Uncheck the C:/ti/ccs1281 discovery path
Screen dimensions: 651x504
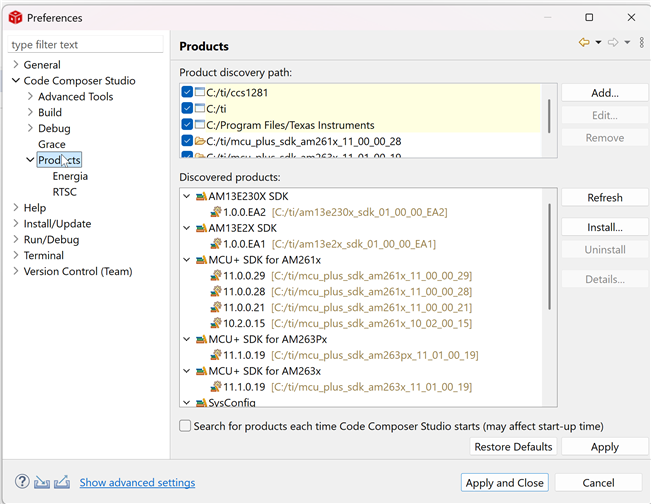[187, 92]
